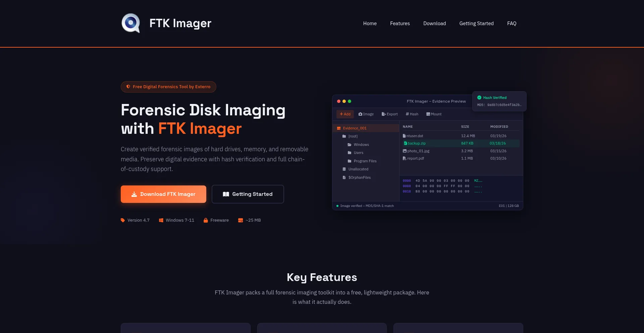Click the FTK Imager magnifier logo

(x=131, y=23)
